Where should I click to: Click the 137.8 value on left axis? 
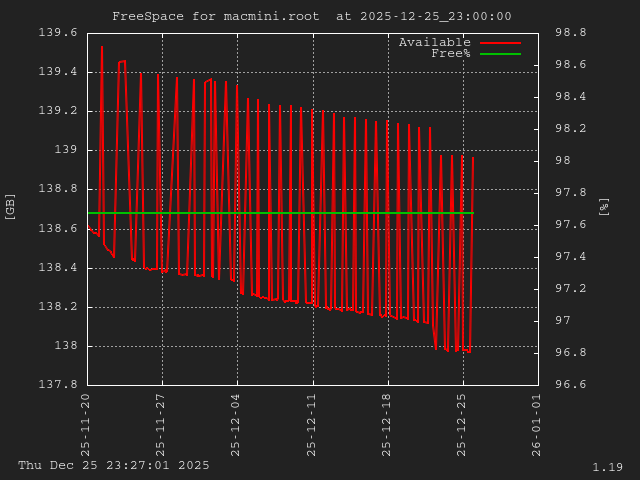(57, 385)
